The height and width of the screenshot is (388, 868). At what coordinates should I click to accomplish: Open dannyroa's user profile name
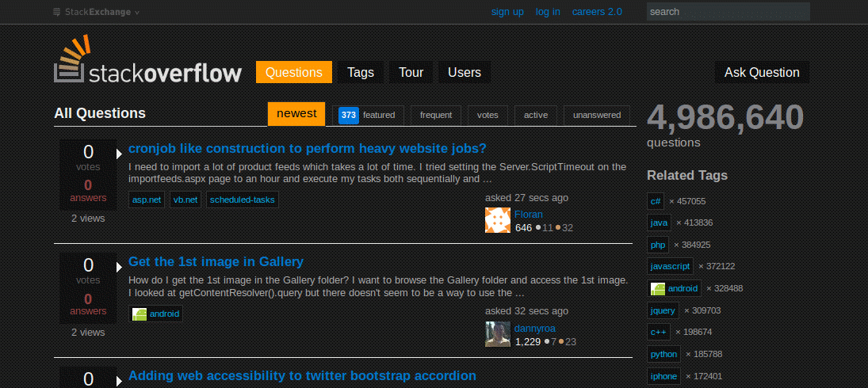pos(535,329)
